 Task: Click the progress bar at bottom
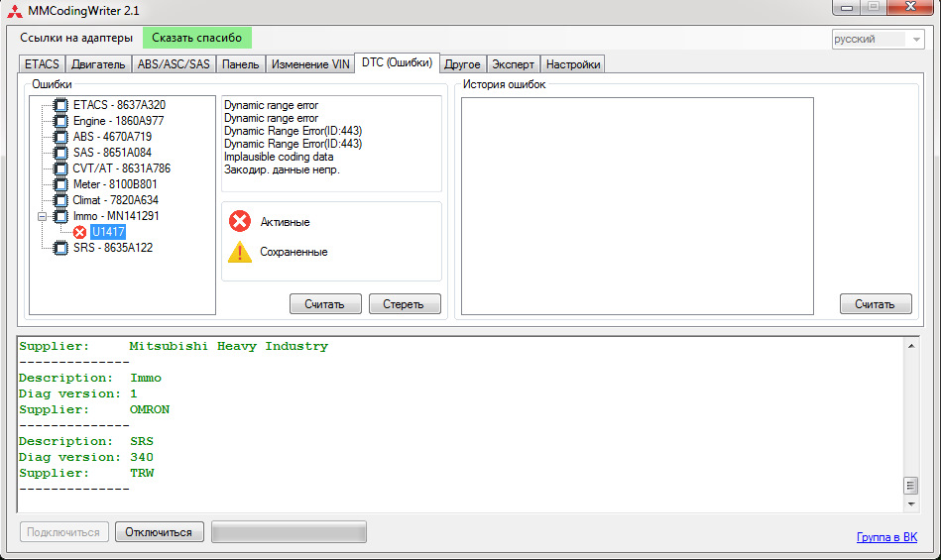click(290, 532)
